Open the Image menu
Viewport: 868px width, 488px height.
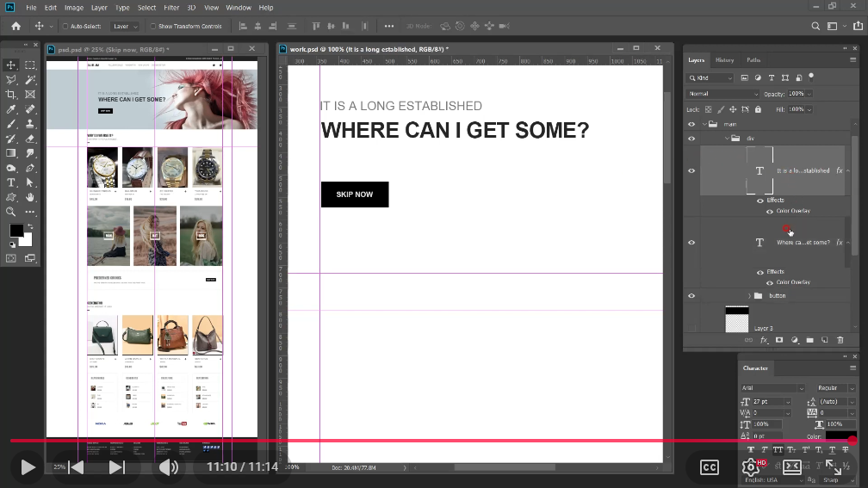point(74,8)
